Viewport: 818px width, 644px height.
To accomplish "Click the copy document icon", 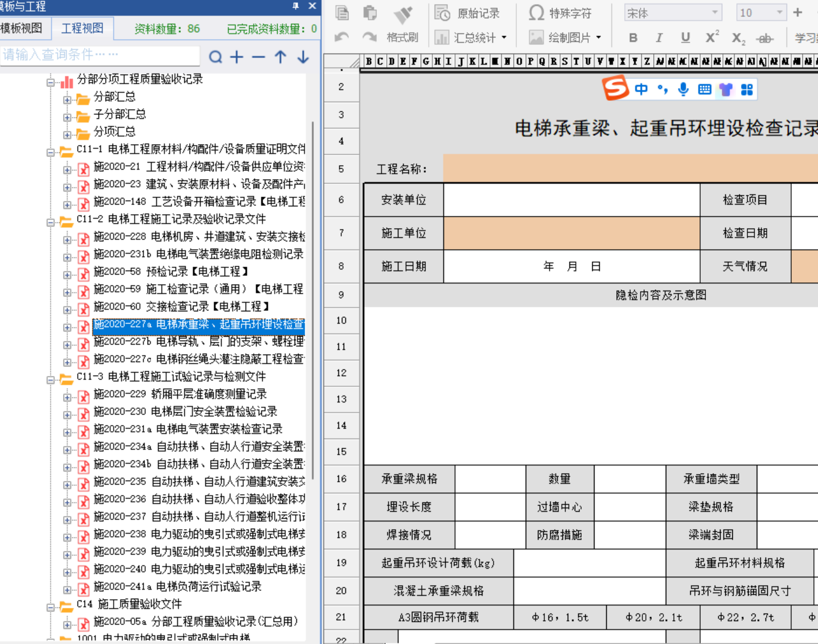I will click(x=342, y=13).
